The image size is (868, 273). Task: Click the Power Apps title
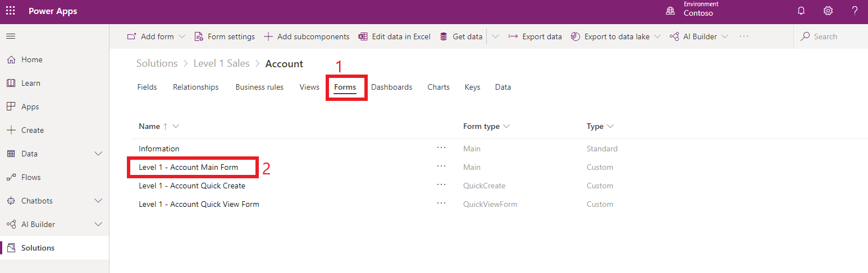point(53,11)
